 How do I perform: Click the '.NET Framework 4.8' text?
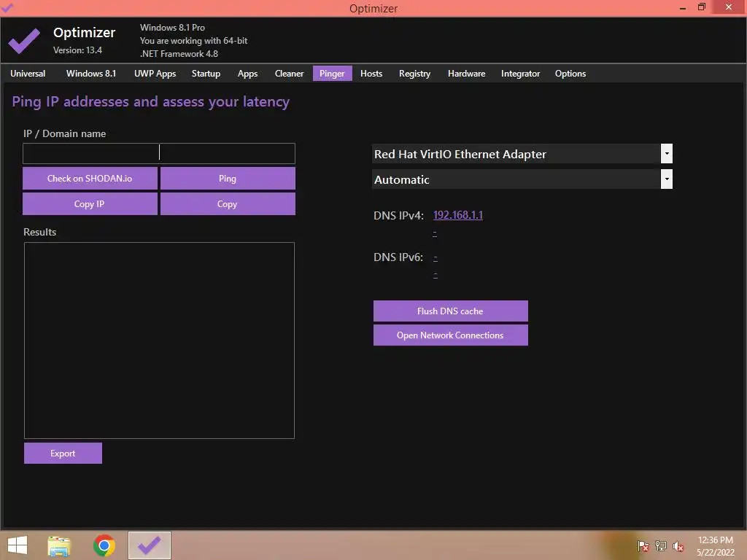(x=179, y=54)
